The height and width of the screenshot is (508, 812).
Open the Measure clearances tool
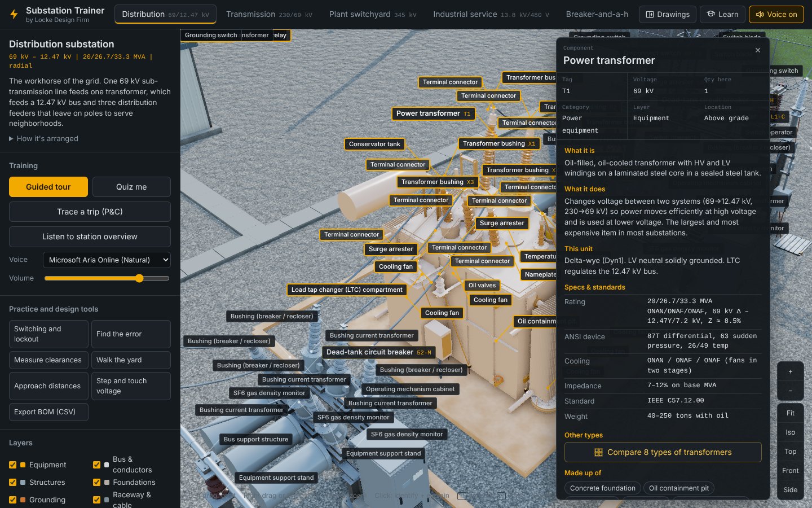(x=48, y=360)
